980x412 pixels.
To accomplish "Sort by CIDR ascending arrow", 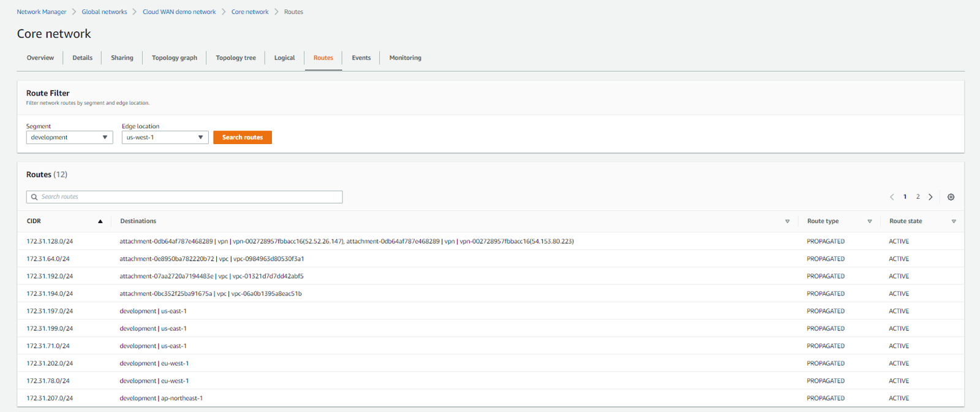I will (x=100, y=221).
